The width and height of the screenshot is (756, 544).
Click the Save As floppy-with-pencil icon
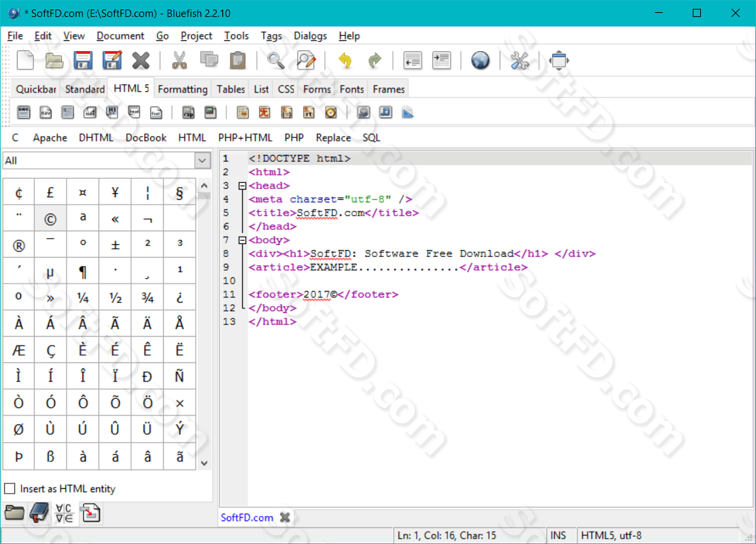click(112, 61)
